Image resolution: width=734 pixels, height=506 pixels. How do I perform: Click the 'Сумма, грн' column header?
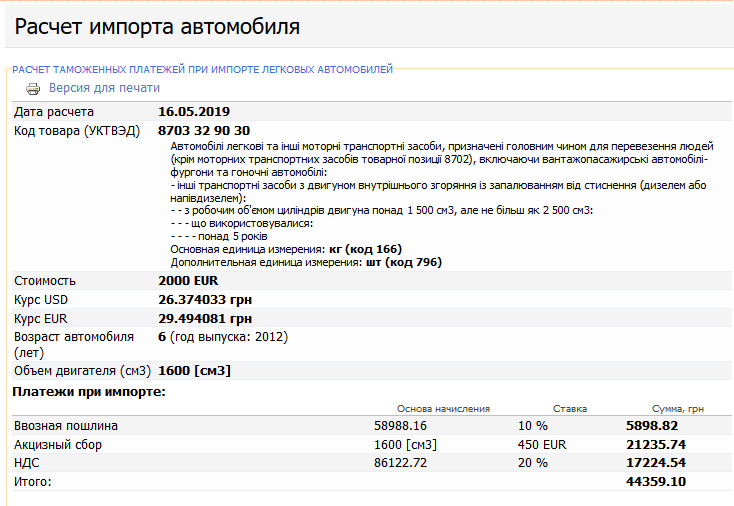click(x=677, y=409)
